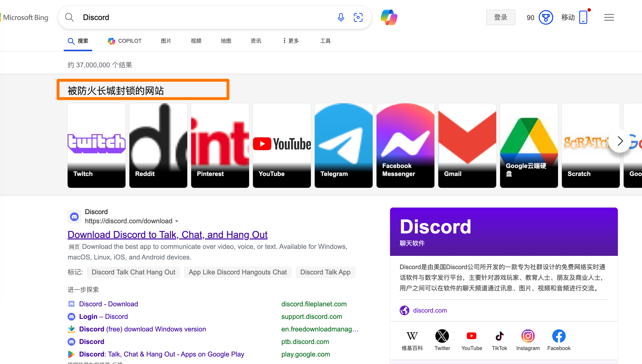642x364 pixels.
Task: Click the mobile phone icon
Action: click(583, 17)
